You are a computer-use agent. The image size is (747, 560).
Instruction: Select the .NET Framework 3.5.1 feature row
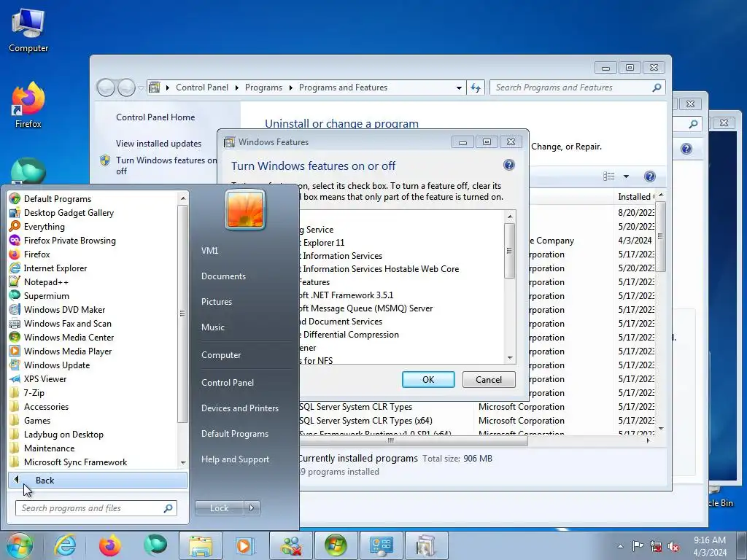tap(345, 295)
